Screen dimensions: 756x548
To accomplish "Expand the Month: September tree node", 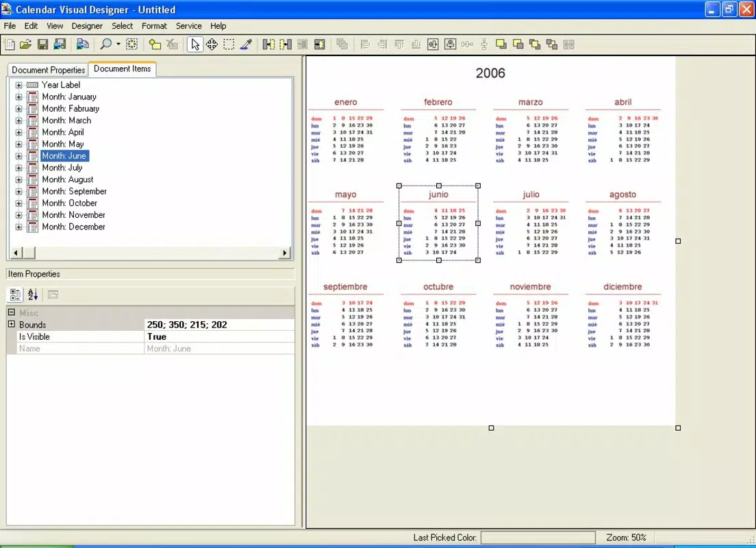I will (x=18, y=192).
